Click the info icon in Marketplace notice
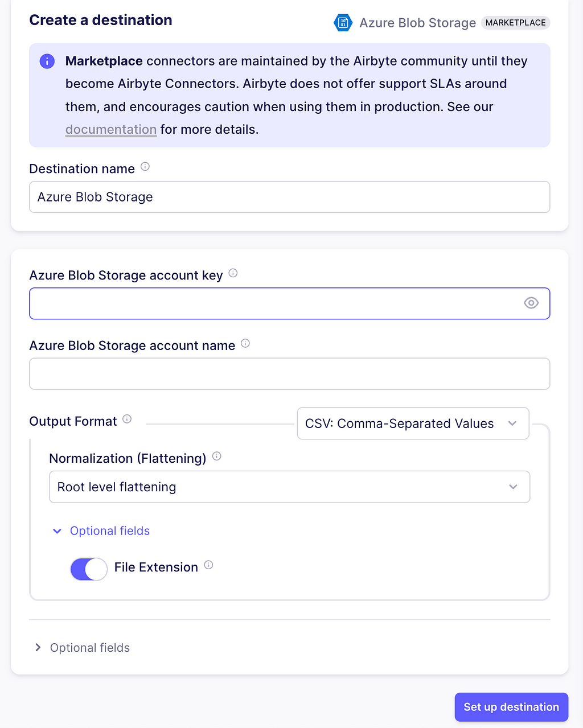Viewport: 583px width, 728px height. [47, 61]
